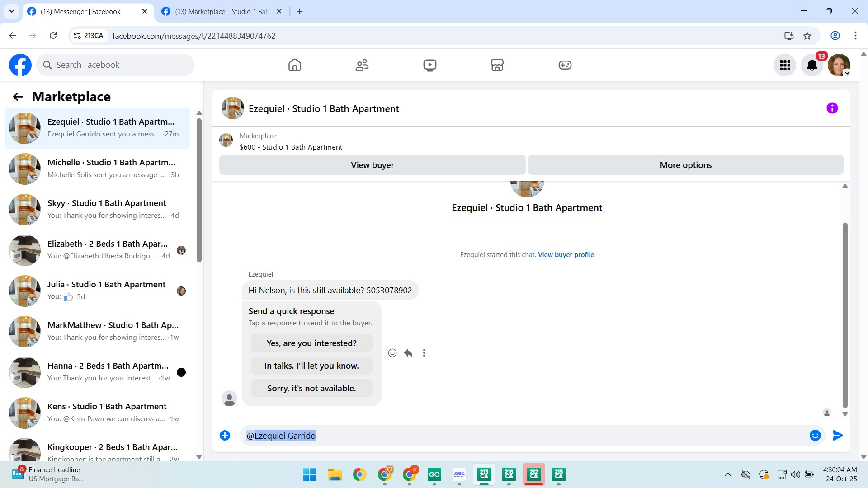Send 'Sorry, it's not available.' response

[311, 388]
